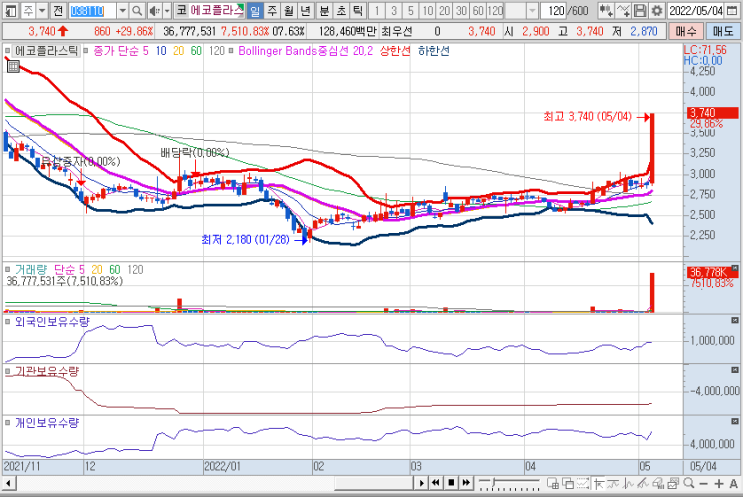Viewport: 743px width, 497px height.
Task: Click the 에코플라스틱 stock name field
Action: point(217,10)
